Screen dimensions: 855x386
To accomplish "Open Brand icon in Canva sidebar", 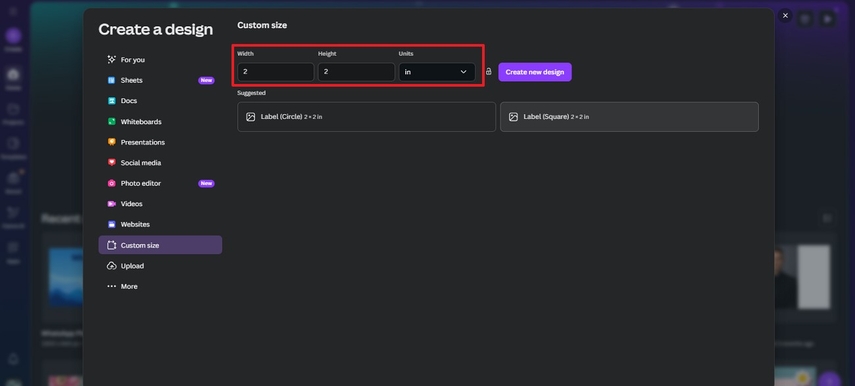I will coord(13,178).
